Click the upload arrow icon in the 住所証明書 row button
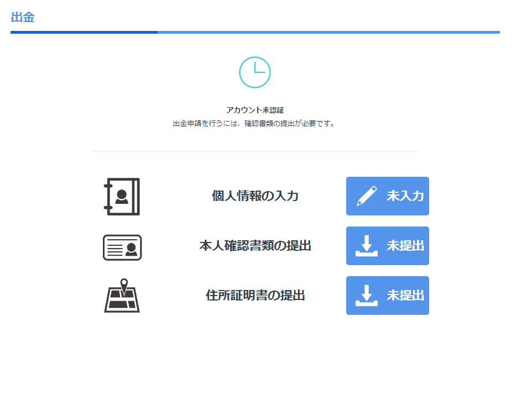The width and height of the screenshot is (532, 406). 367,296
